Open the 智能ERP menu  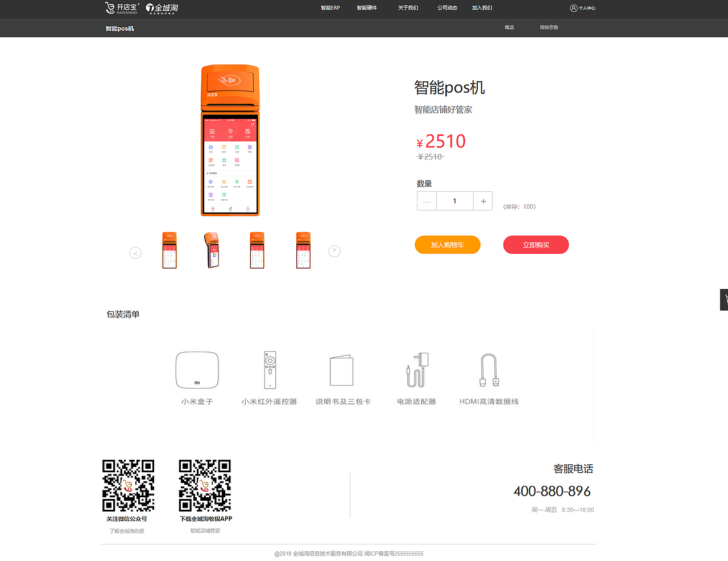pos(330,8)
